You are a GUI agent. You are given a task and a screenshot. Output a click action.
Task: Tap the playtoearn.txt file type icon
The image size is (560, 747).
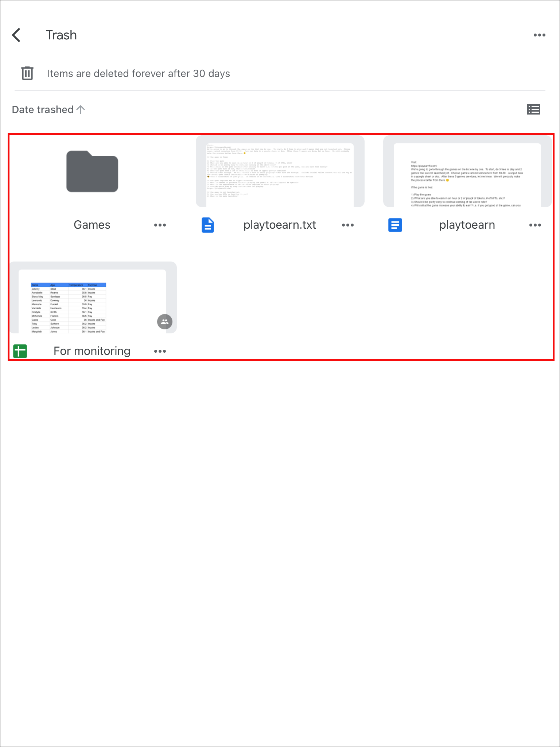[x=208, y=225]
